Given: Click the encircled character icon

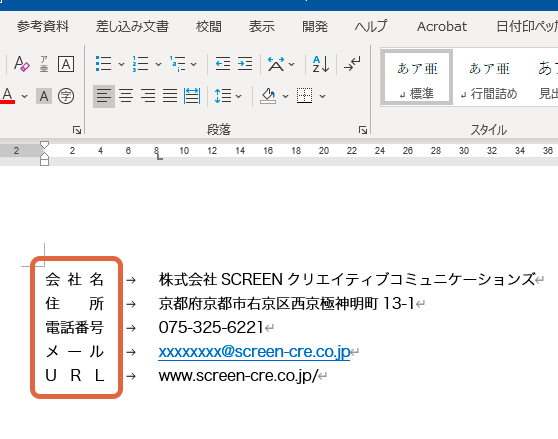Looking at the screenshot, I should (66, 96).
